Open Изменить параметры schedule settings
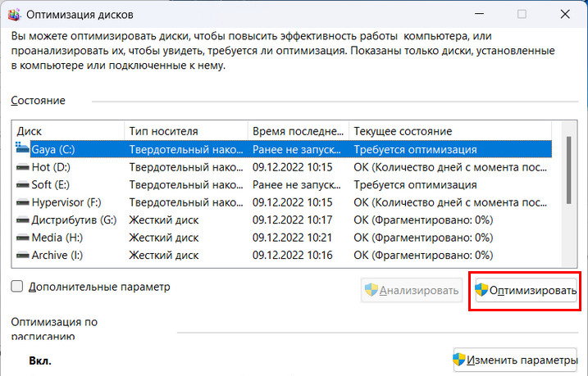588x376 pixels. click(x=515, y=360)
